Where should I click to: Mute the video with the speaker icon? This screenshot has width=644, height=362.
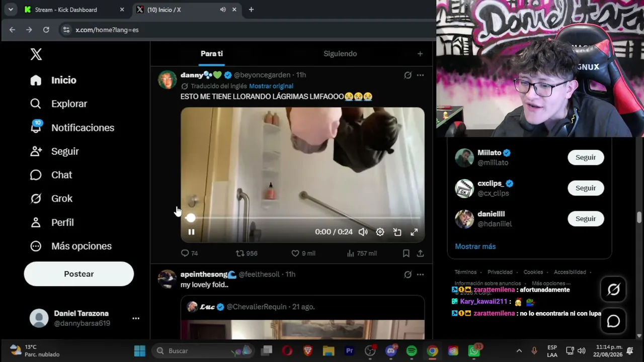[x=363, y=232]
